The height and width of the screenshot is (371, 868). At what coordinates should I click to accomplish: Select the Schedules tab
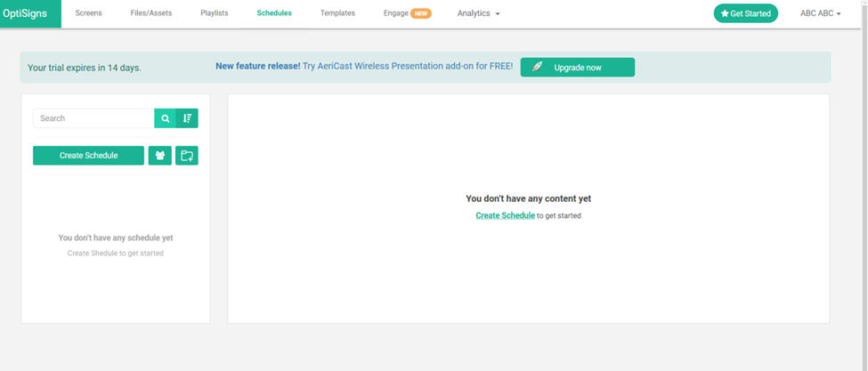pyautogui.click(x=274, y=13)
